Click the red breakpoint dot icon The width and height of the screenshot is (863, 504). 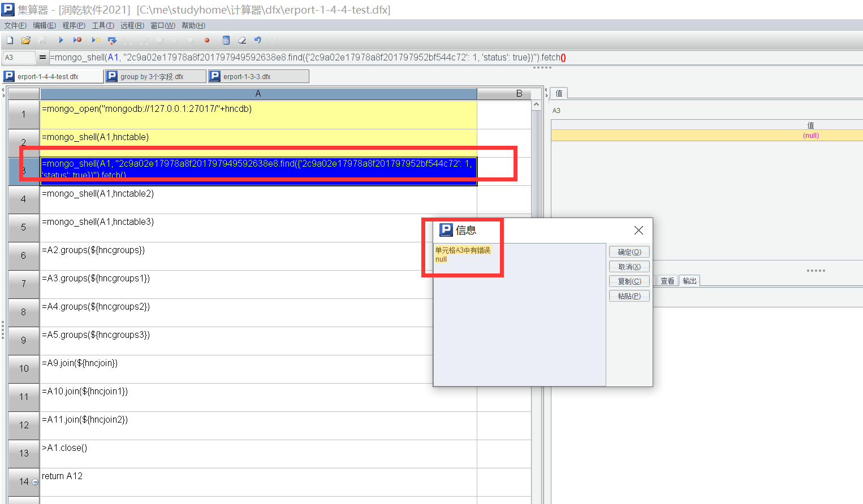click(x=207, y=40)
